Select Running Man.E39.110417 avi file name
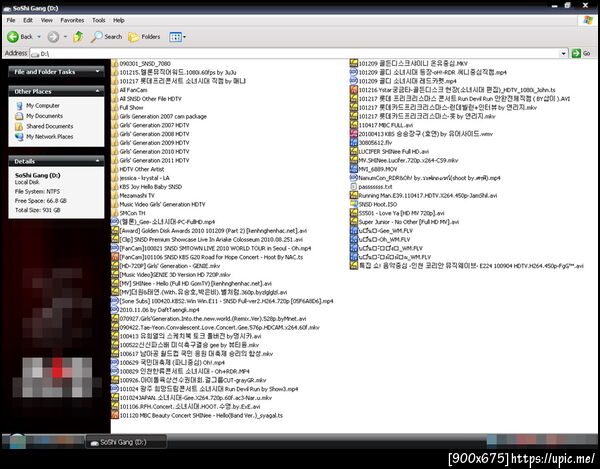Image resolution: width=600 pixels, height=469 pixels. click(x=428, y=195)
